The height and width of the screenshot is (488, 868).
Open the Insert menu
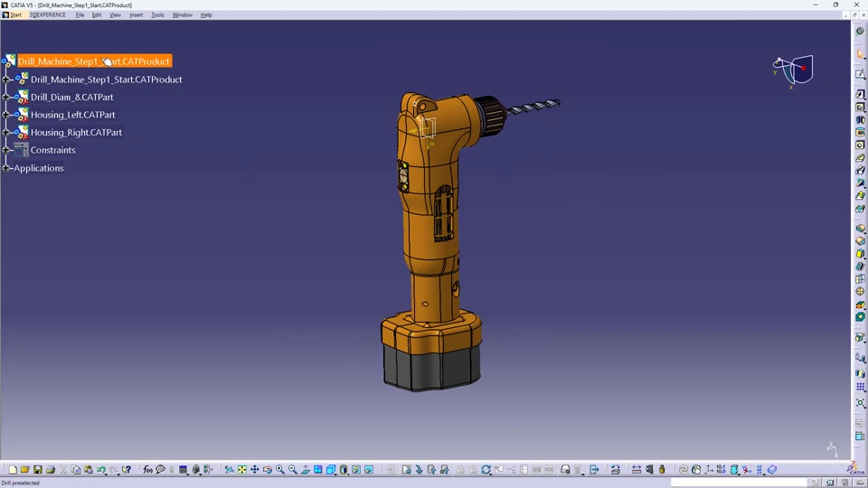click(x=136, y=15)
